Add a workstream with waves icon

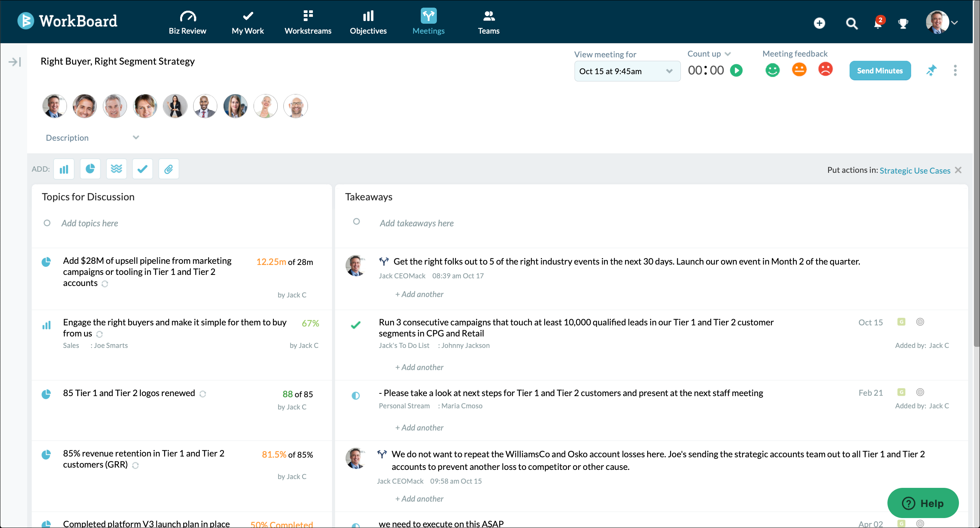116,169
